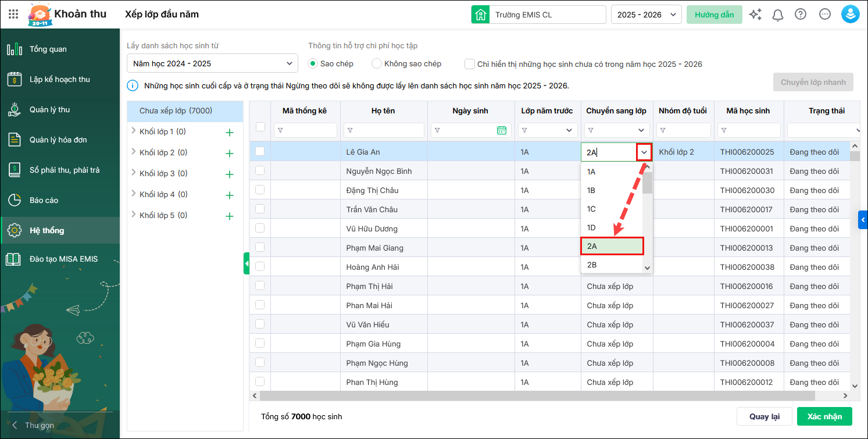Open the Năm học 2024 - 2025 dropdown
Screen dimensions: 868x439
[x=212, y=63]
